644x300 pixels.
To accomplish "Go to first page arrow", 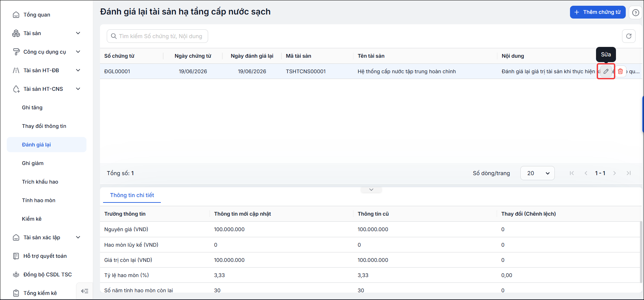I will pos(572,173).
